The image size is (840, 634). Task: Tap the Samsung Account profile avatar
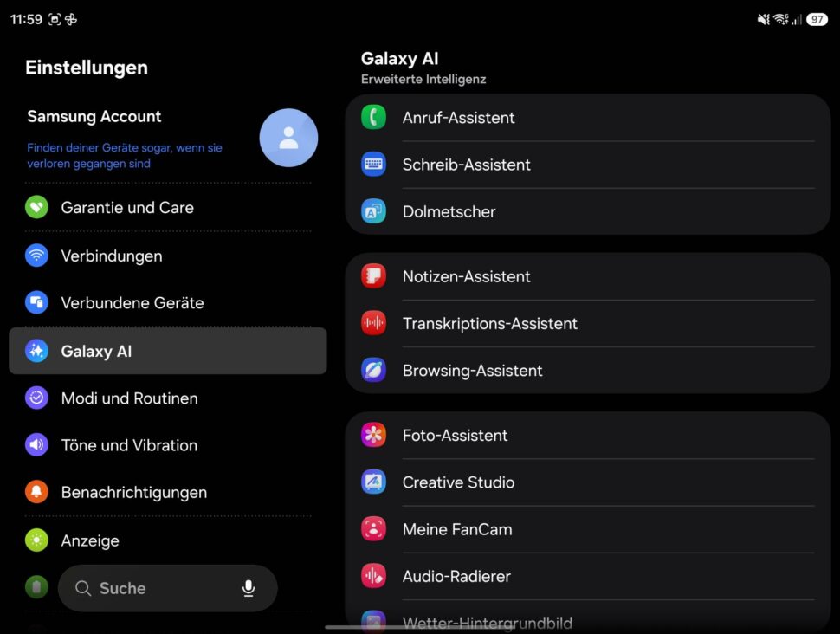pyautogui.click(x=288, y=138)
